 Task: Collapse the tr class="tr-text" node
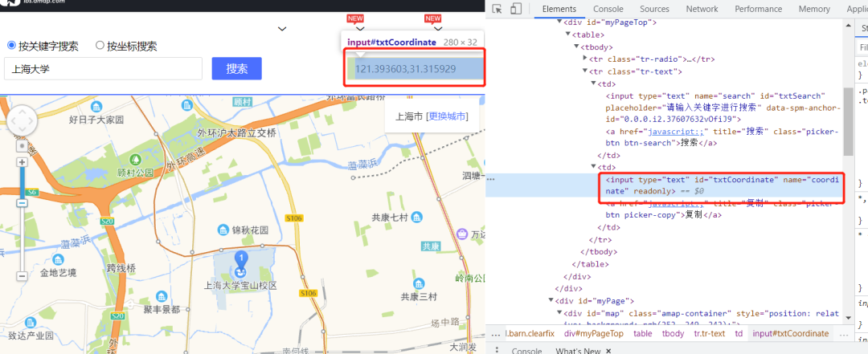click(586, 71)
